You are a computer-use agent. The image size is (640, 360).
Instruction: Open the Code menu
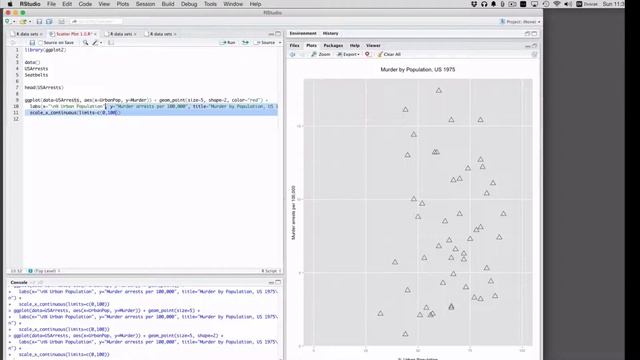(x=85, y=4)
